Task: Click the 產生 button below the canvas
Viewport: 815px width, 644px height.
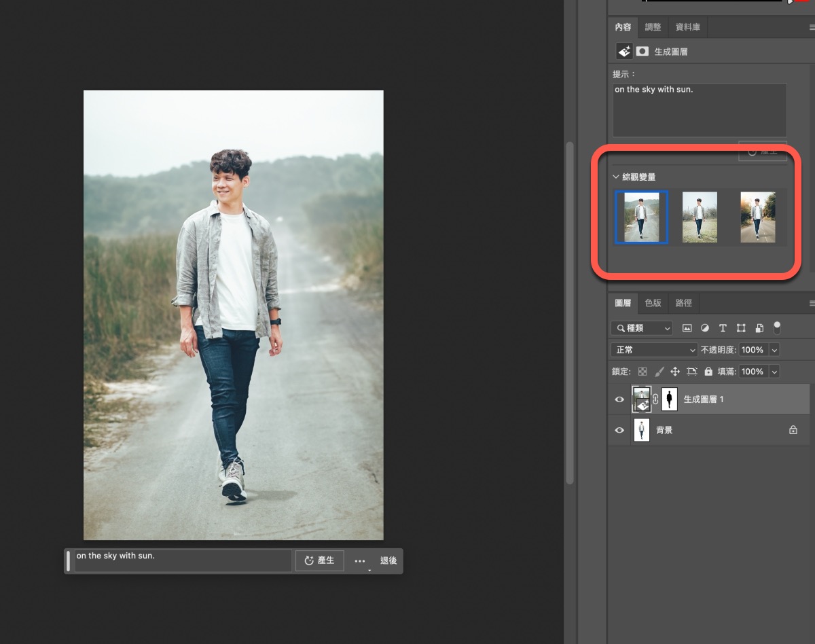Action: [319, 560]
